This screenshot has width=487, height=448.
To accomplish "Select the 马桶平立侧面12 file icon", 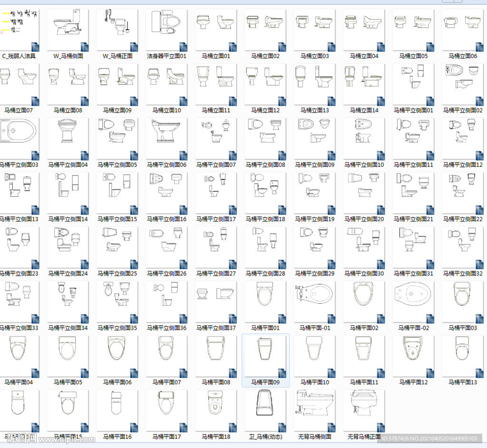I will click(x=463, y=139).
